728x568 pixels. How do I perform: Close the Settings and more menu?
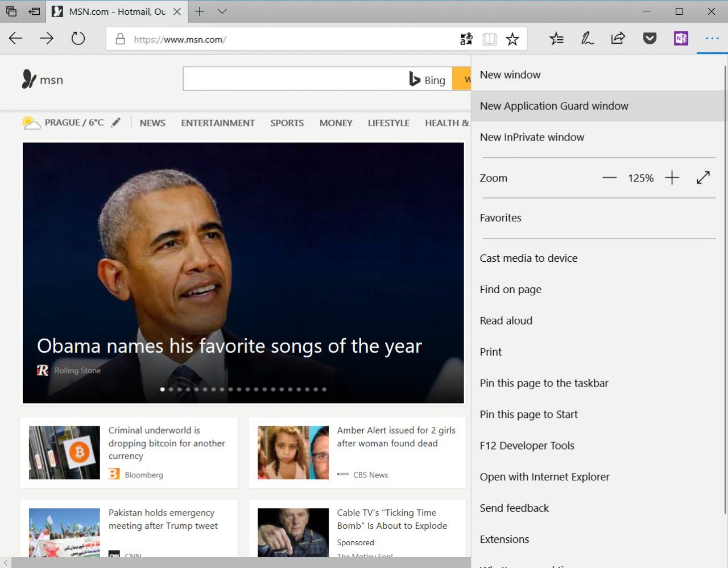(x=712, y=38)
